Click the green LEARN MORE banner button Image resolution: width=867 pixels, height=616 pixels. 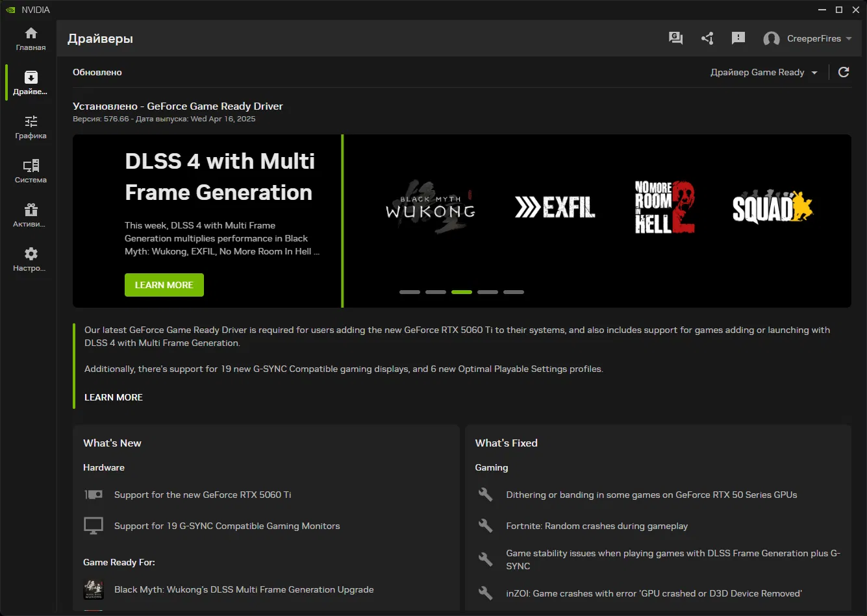[164, 285]
